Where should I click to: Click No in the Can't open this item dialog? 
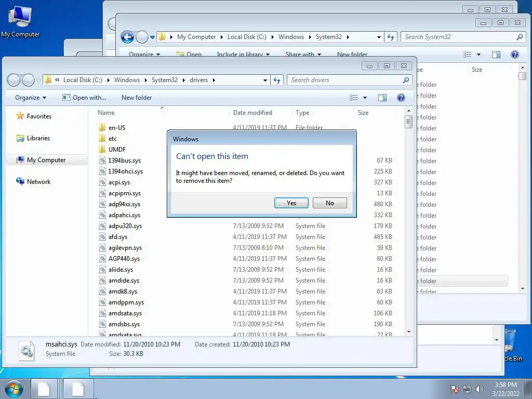coord(330,203)
